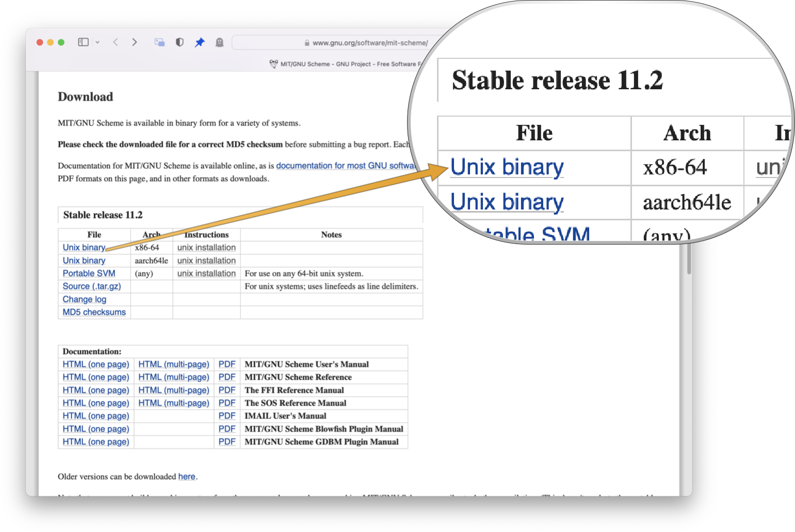Open Unix binary link for x86-64
This screenshot has height=532, width=795.
click(84, 248)
